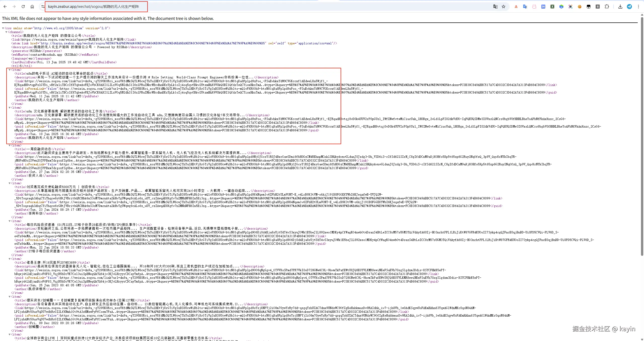644x341 pixels.
Task: Click the blue JH extension icon
Action: tap(543, 7)
